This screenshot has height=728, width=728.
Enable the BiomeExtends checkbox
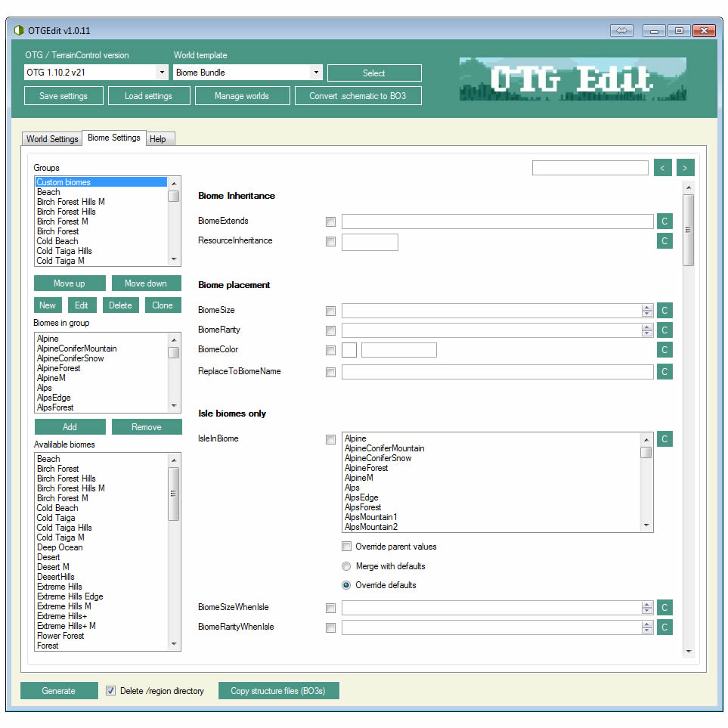tap(330, 221)
